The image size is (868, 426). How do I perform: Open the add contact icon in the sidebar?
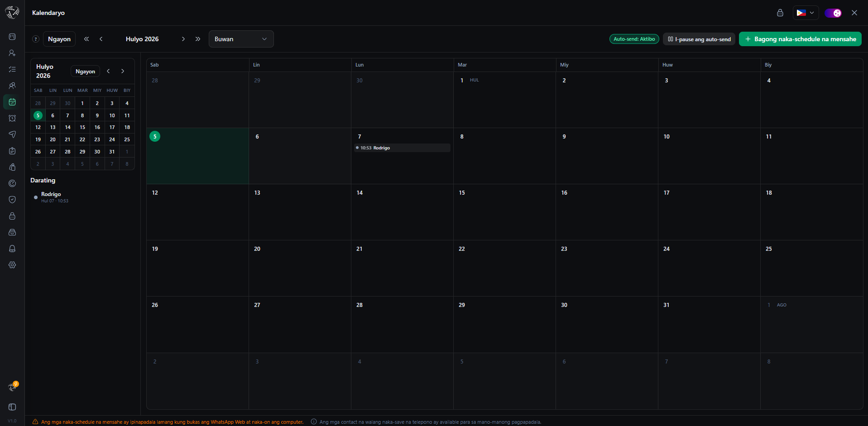(x=12, y=53)
